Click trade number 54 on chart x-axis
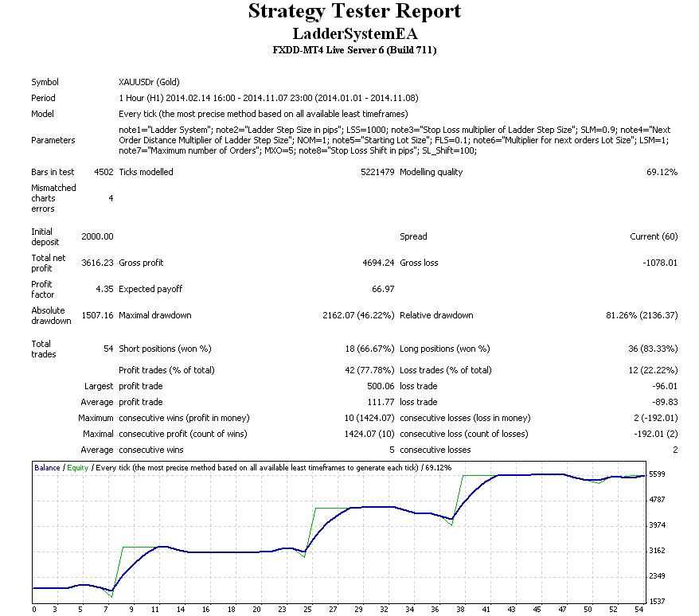 tap(638, 610)
